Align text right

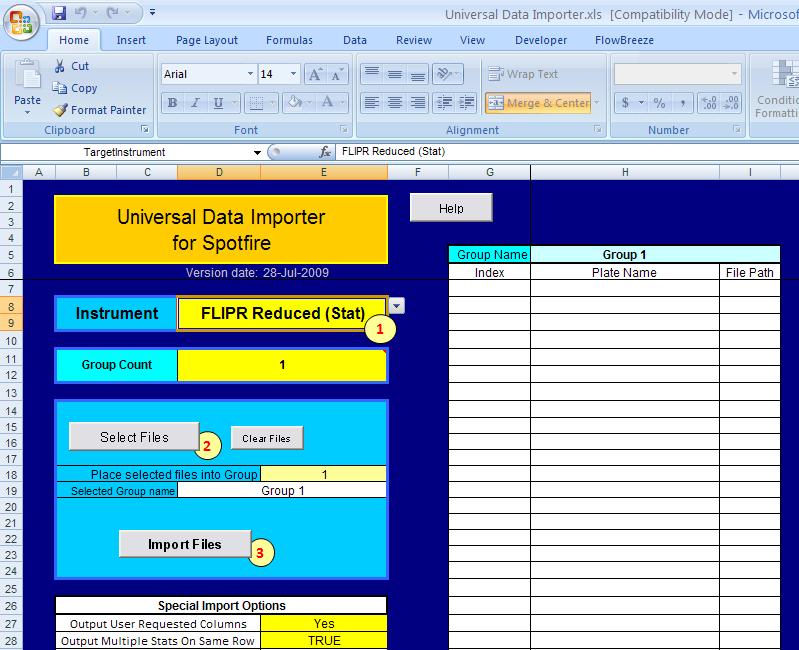coord(418,103)
